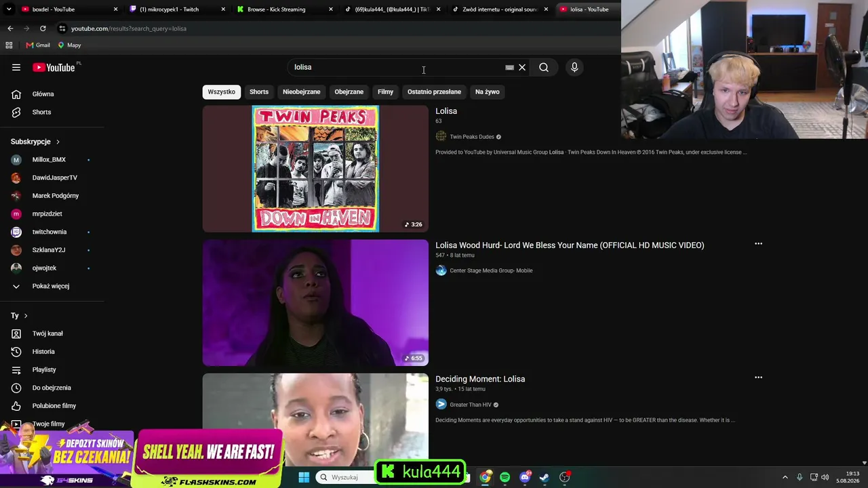
Task: Filter results by Filmy
Action: click(x=385, y=91)
